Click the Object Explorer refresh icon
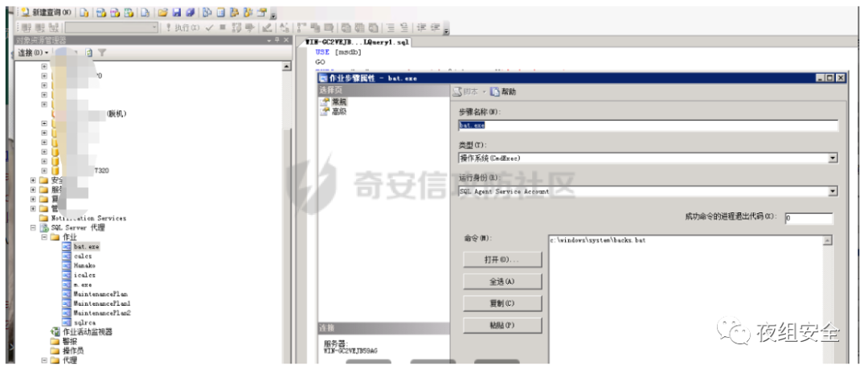 [x=88, y=52]
